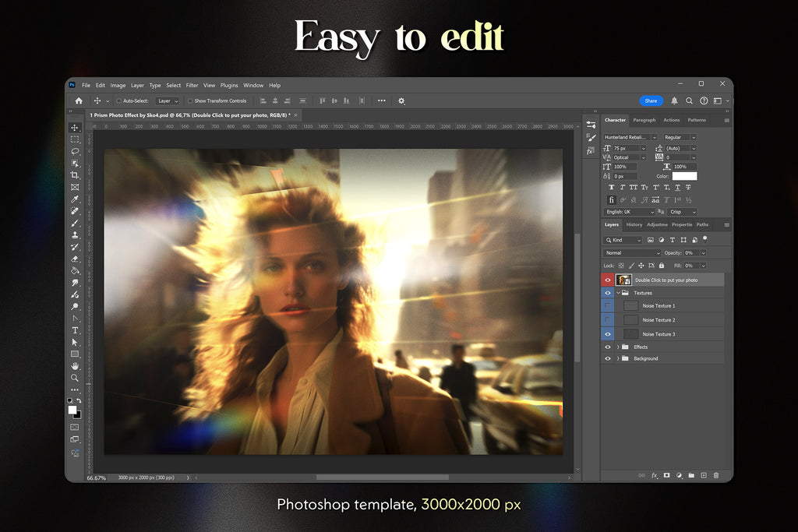798x532 pixels.
Task: Open the Filter menu
Action: pos(192,86)
